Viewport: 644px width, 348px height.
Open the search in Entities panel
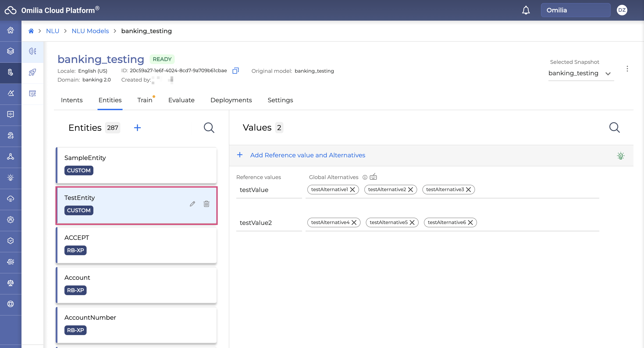click(x=209, y=128)
